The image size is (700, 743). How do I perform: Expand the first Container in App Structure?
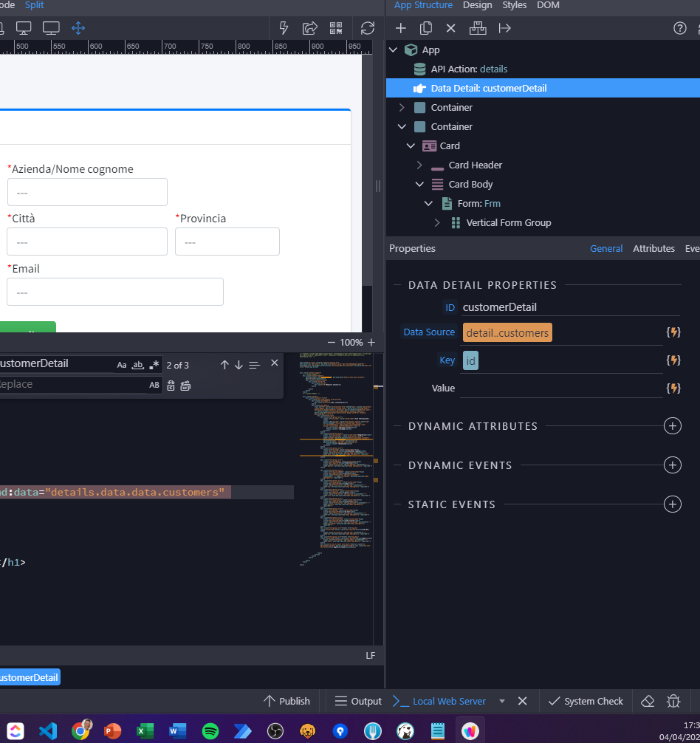pos(402,107)
